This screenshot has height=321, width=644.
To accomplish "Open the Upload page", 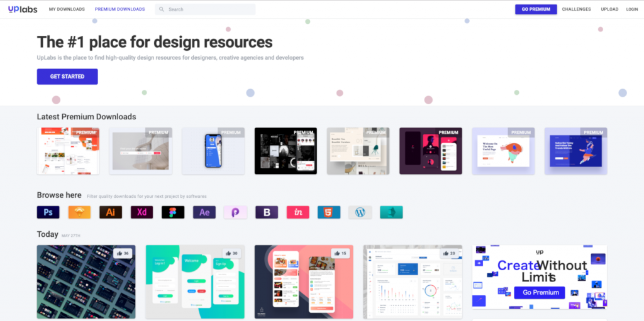I will coord(609,9).
